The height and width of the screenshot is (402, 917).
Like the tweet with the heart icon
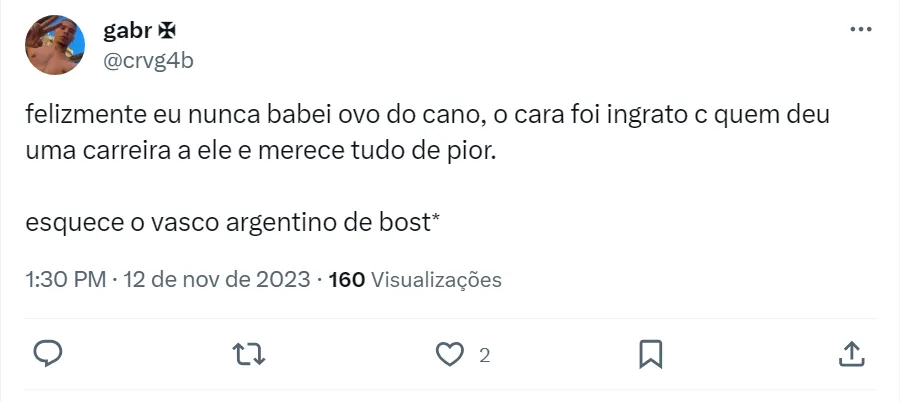[451, 354]
